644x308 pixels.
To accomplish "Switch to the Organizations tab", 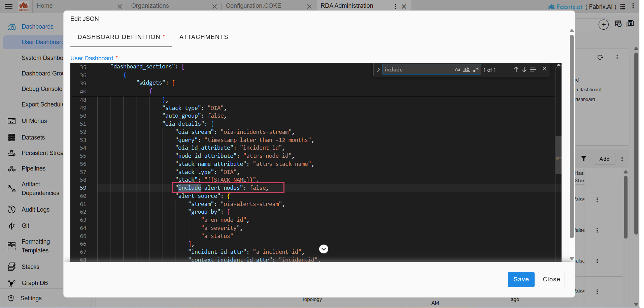I will (x=150, y=5).
